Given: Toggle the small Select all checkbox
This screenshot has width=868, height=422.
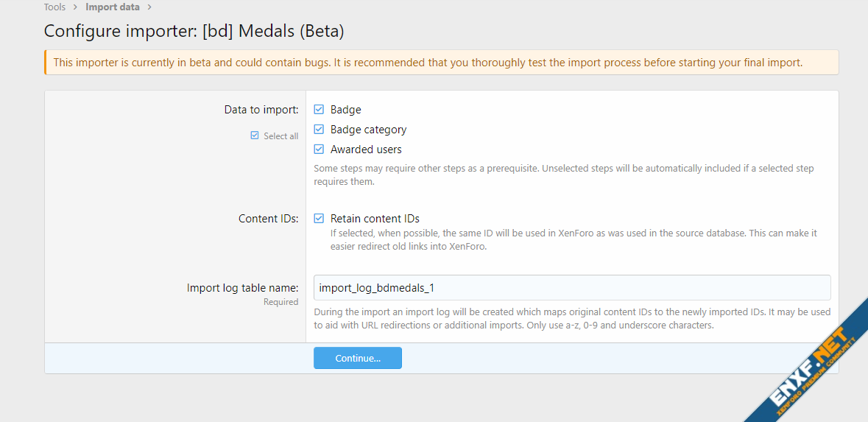Looking at the screenshot, I should (x=255, y=136).
